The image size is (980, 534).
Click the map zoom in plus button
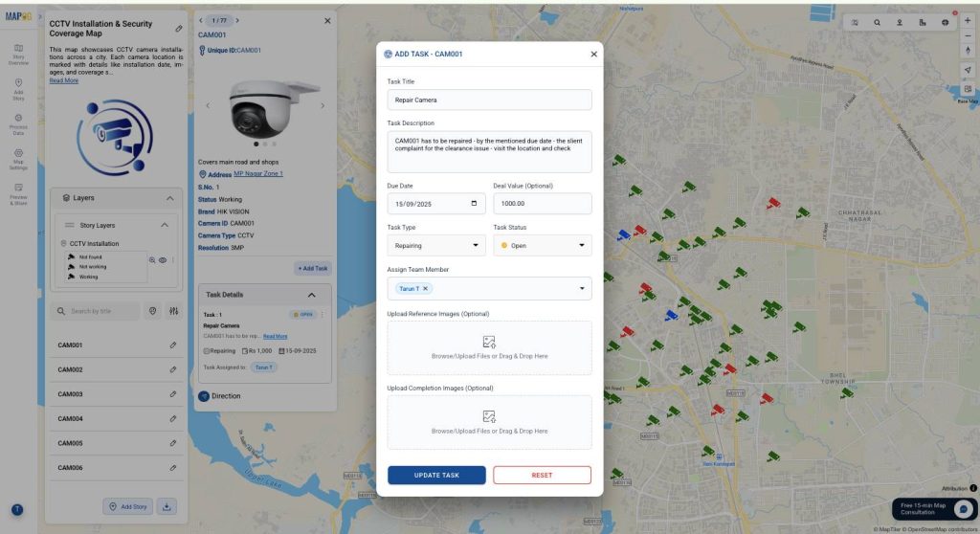tap(968, 21)
